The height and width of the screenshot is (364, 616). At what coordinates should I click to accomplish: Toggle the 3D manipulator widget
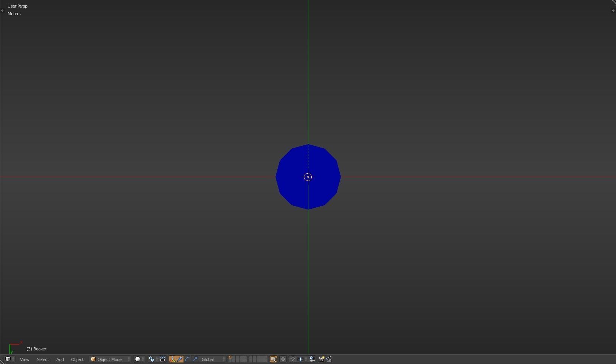173,359
